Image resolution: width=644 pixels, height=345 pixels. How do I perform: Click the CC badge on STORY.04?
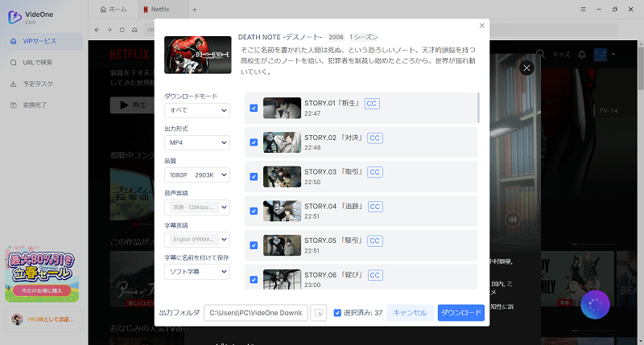374,207
